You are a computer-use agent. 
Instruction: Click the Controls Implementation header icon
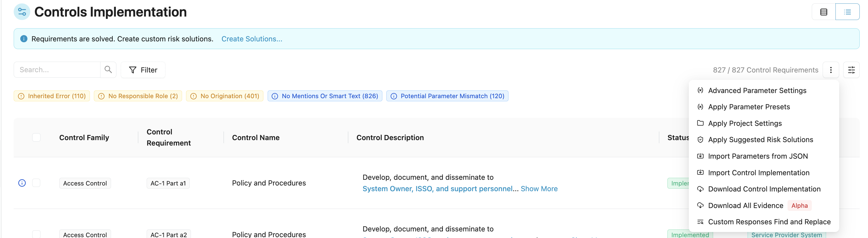click(x=22, y=12)
